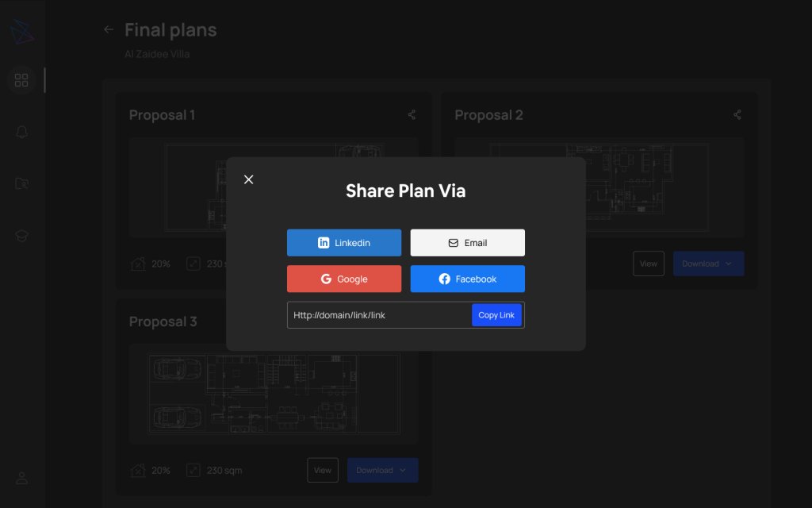Open notifications bell in sidebar

click(21, 132)
